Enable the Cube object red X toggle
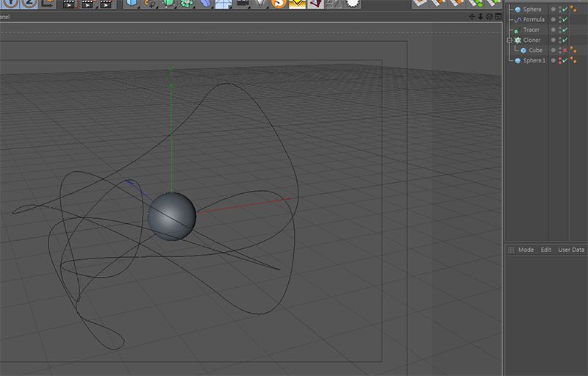Screen dimensions: 588x376 [x=564, y=51]
